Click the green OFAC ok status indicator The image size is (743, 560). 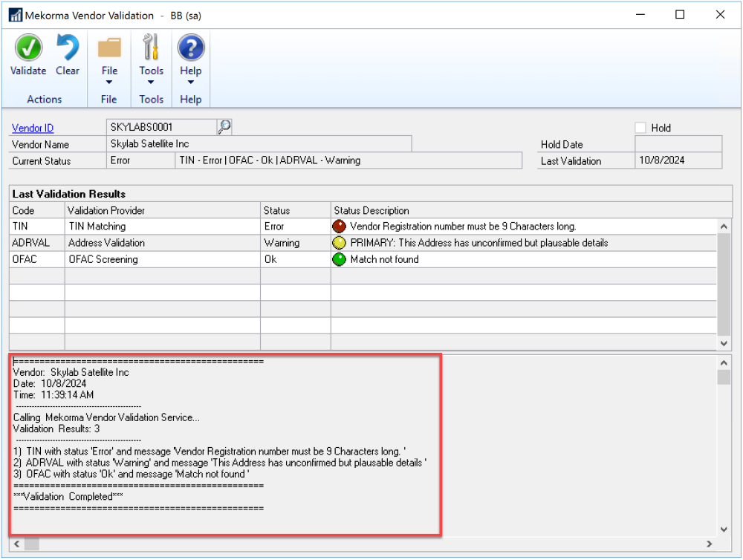click(340, 260)
